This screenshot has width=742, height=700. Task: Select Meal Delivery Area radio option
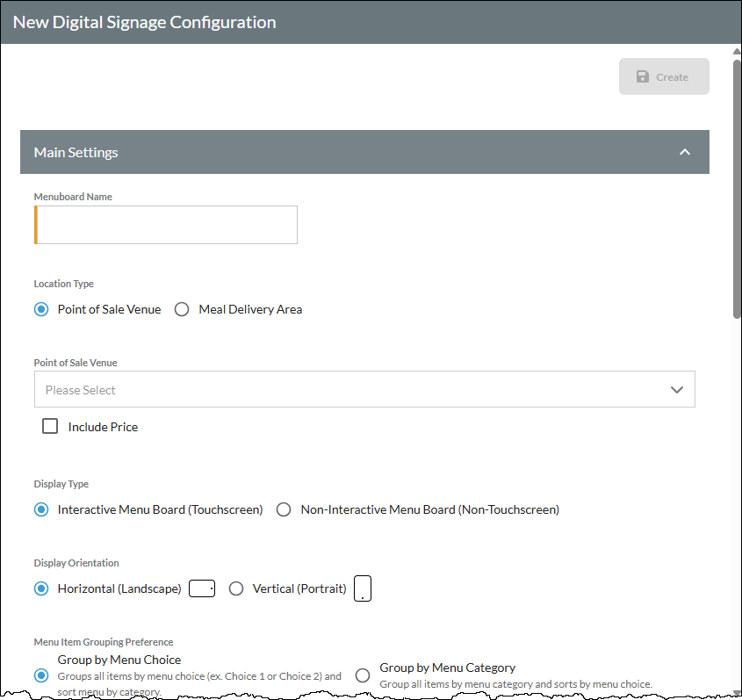tap(182, 309)
